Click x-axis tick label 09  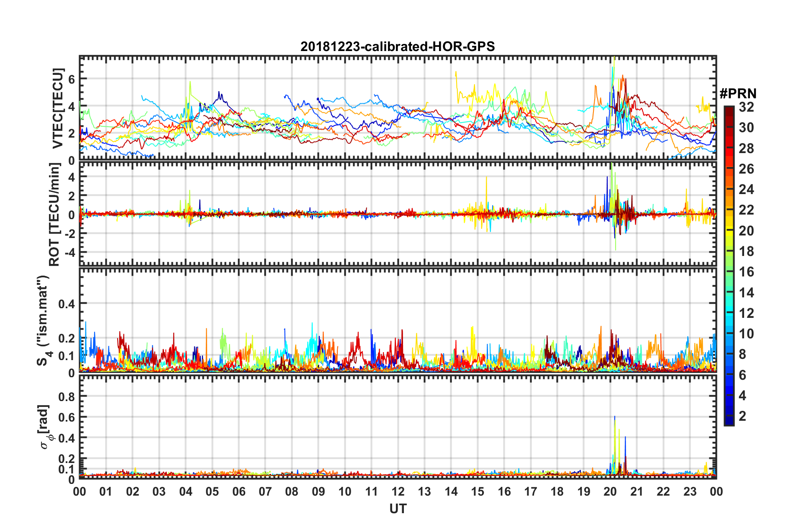tap(318, 491)
